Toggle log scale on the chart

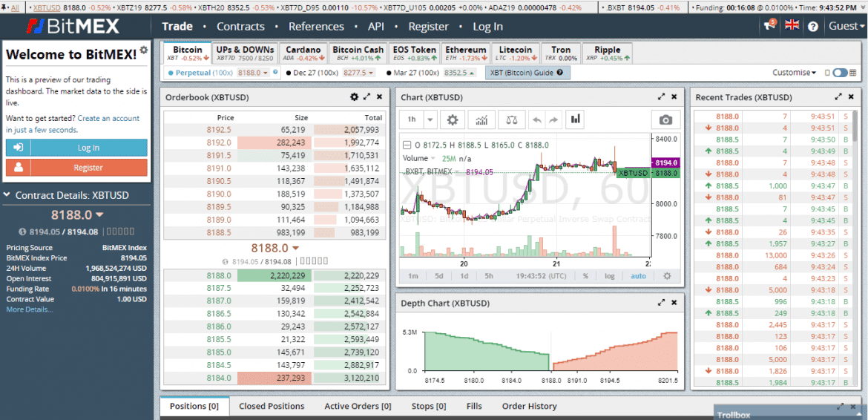(609, 276)
